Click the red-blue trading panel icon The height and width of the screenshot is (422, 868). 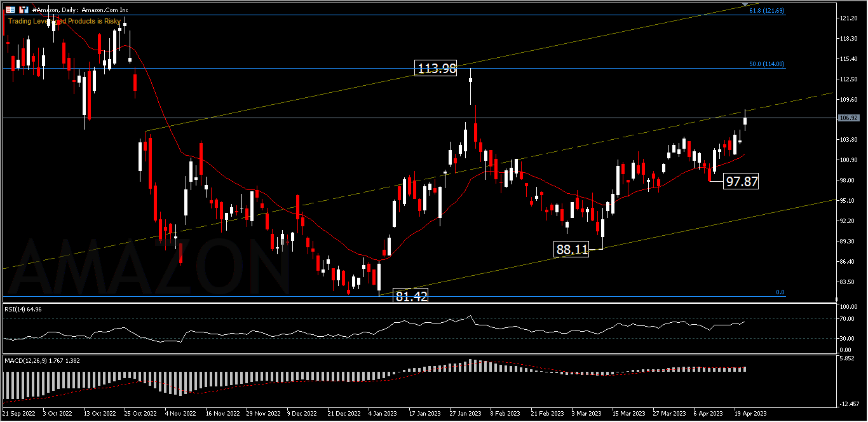click(x=24, y=10)
